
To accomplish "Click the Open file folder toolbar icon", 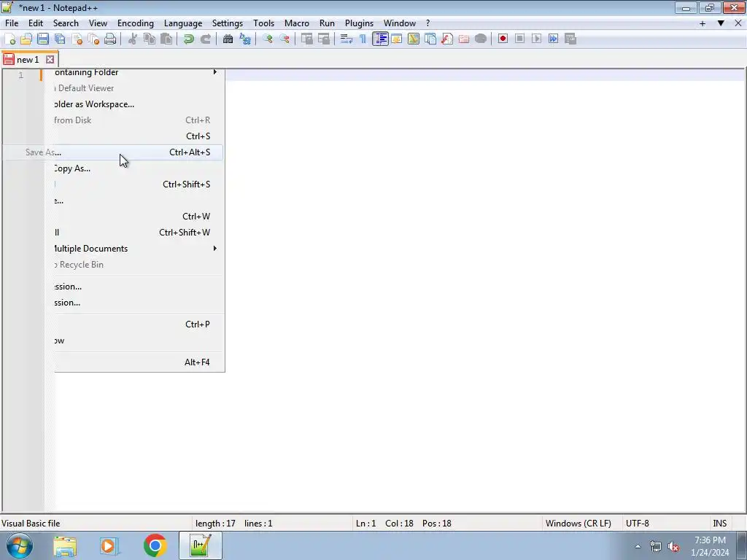I will pyautogui.click(x=26, y=39).
